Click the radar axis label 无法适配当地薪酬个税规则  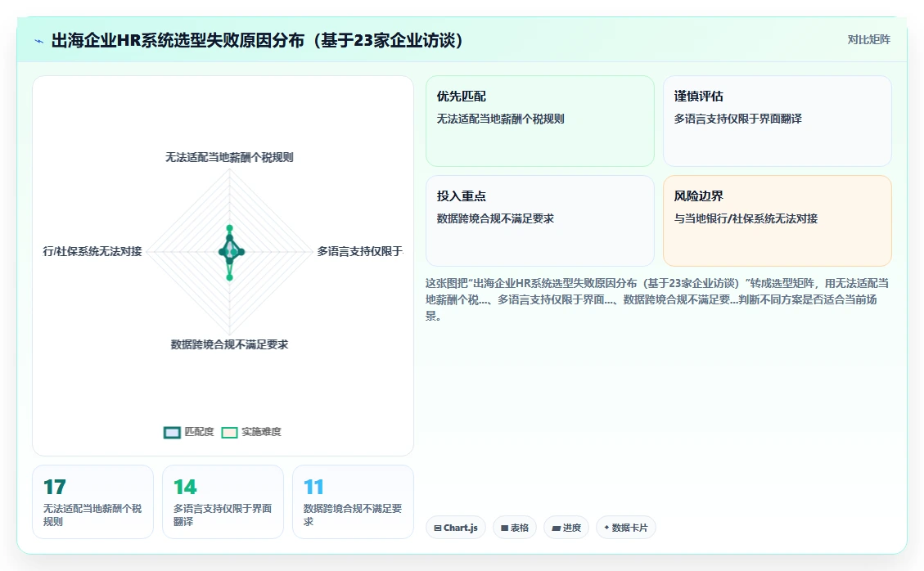(x=229, y=157)
